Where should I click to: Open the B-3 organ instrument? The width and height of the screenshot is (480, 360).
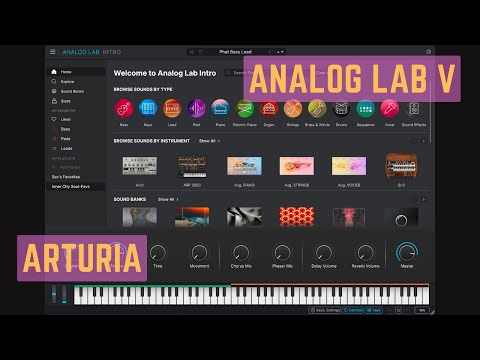[401, 166]
